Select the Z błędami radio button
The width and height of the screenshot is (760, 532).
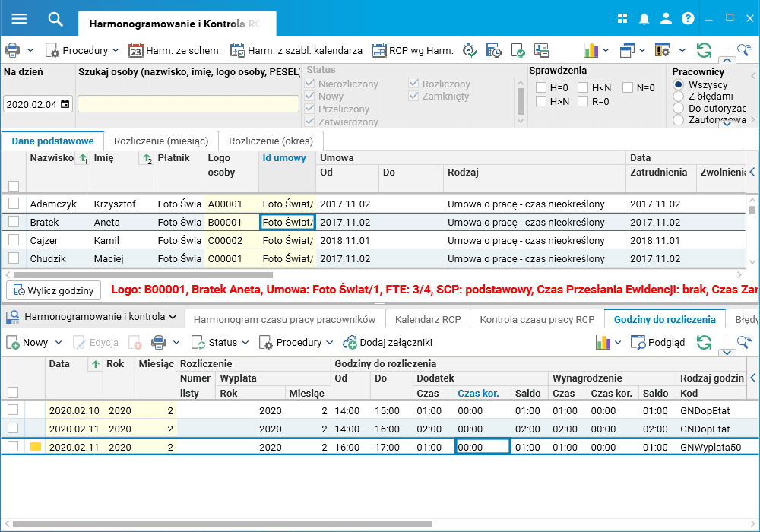point(679,96)
